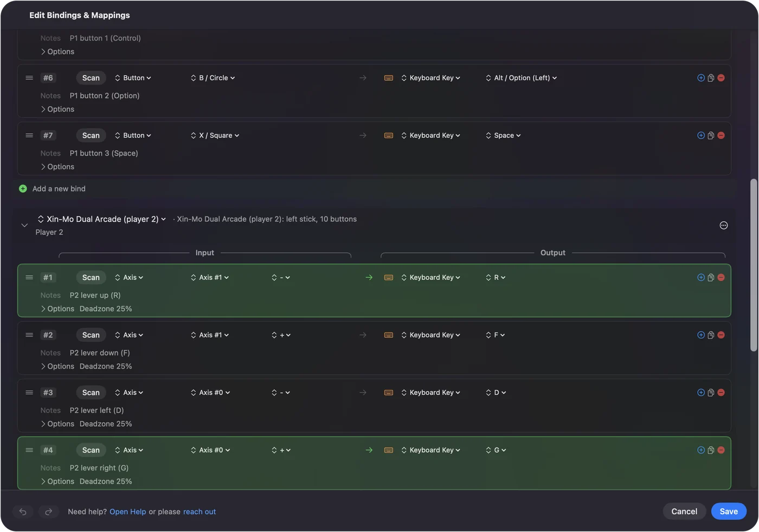Open the ellipsis menu for Xin-Mo player 2

[724, 226]
